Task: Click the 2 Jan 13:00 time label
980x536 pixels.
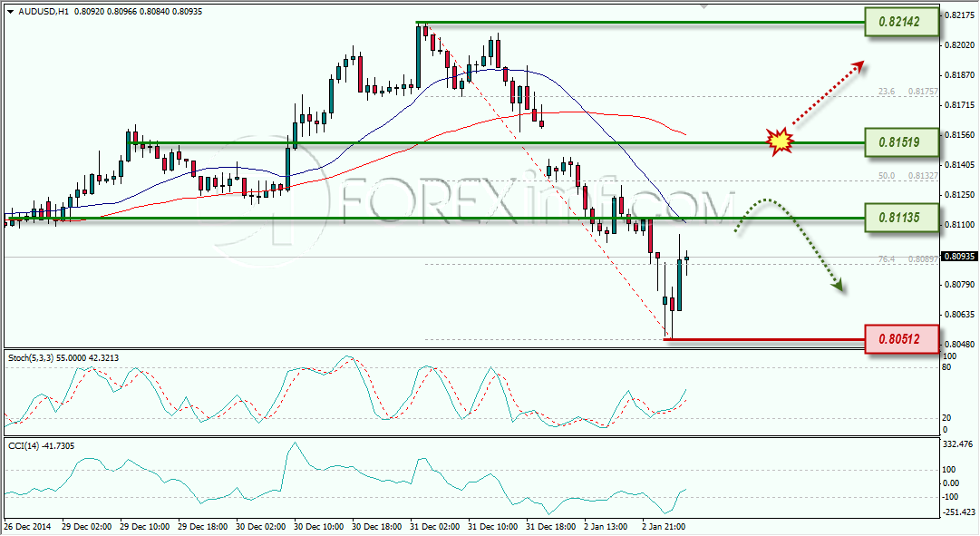Action: coord(606,527)
